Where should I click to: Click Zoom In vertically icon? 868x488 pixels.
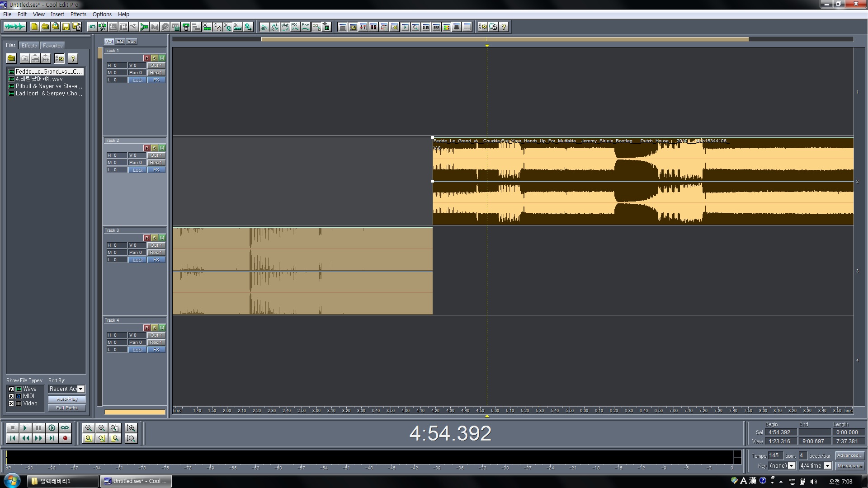[x=131, y=427]
